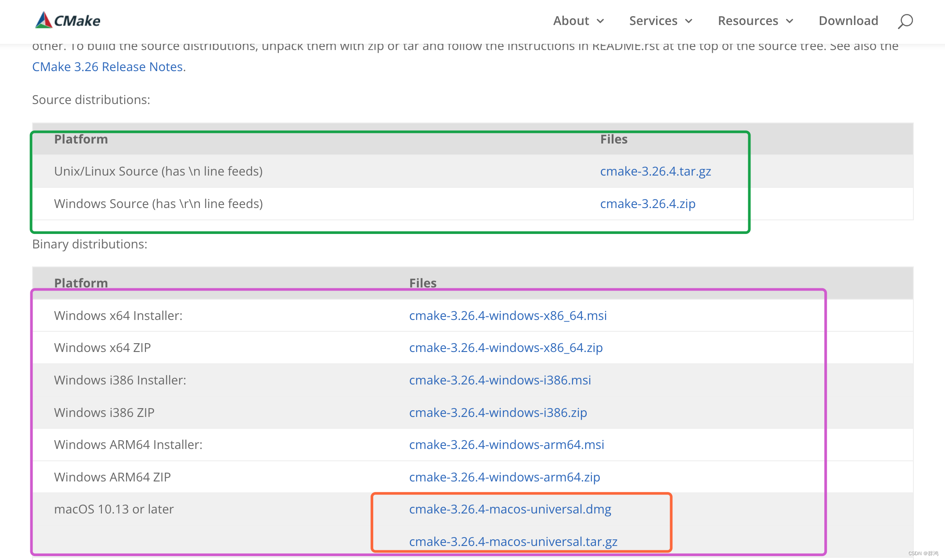Expand the Resources dropdown chevron

pos(790,21)
